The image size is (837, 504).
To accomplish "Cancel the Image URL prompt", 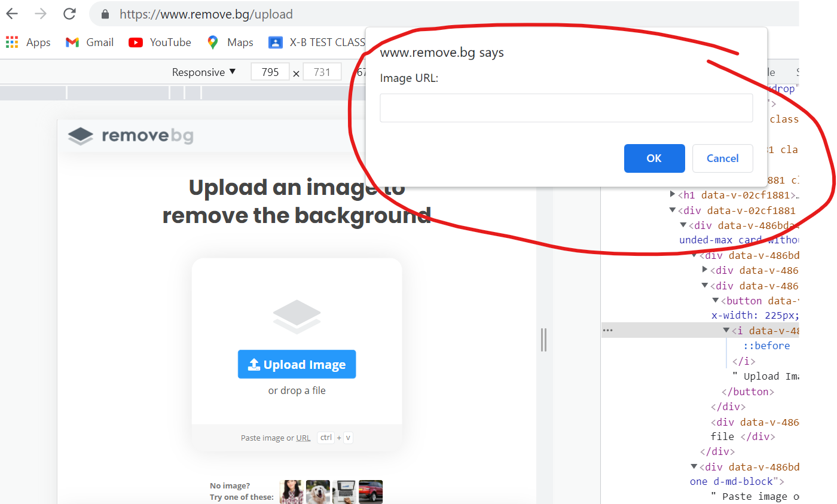I will pyautogui.click(x=722, y=158).
